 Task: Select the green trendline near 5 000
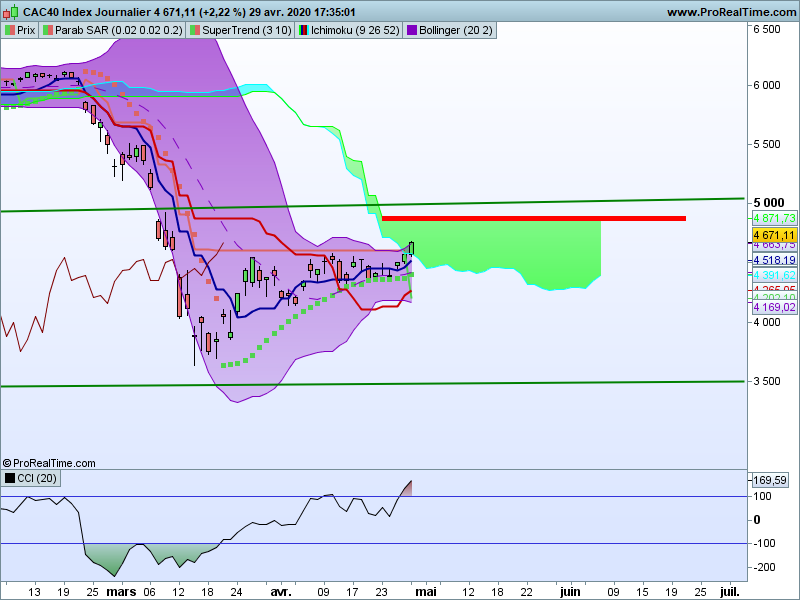tap(372, 205)
